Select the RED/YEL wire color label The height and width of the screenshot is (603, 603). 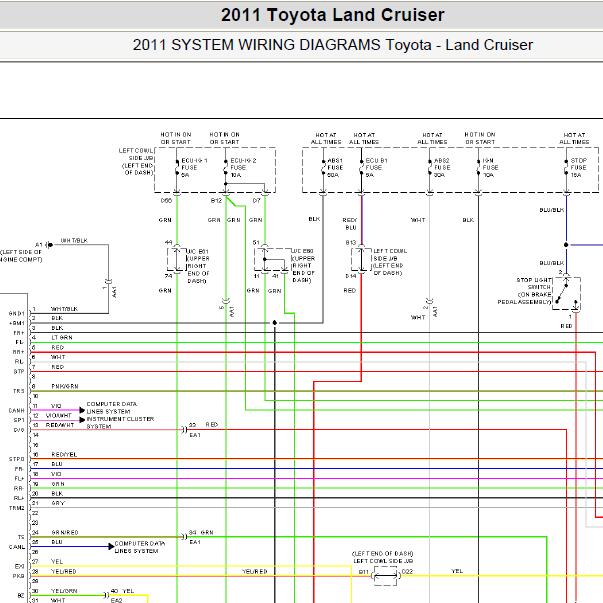[64, 455]
